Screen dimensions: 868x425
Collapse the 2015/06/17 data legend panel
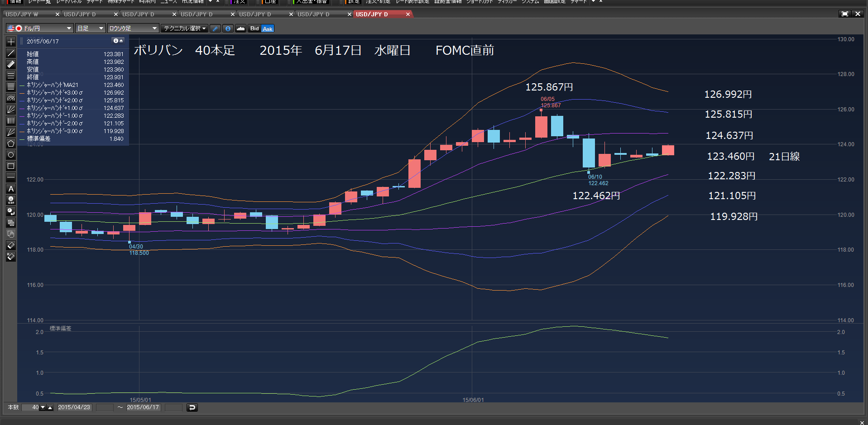coord(118,41)
